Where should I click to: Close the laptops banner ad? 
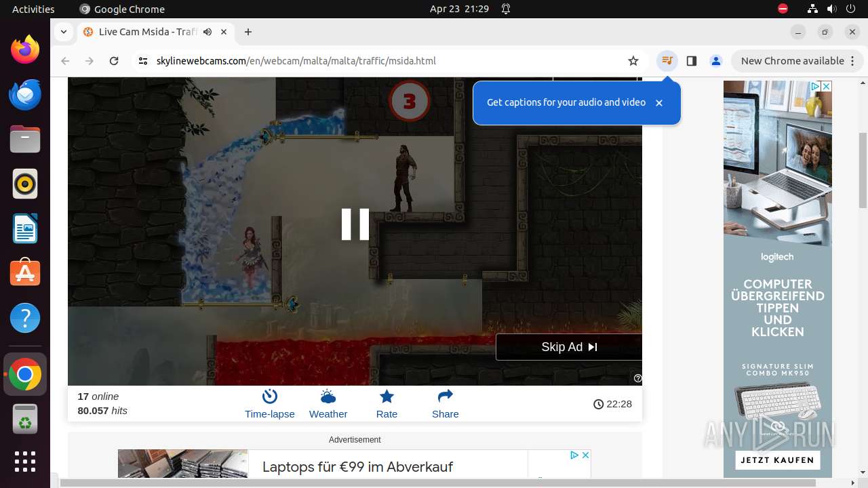tap(585, 455)
